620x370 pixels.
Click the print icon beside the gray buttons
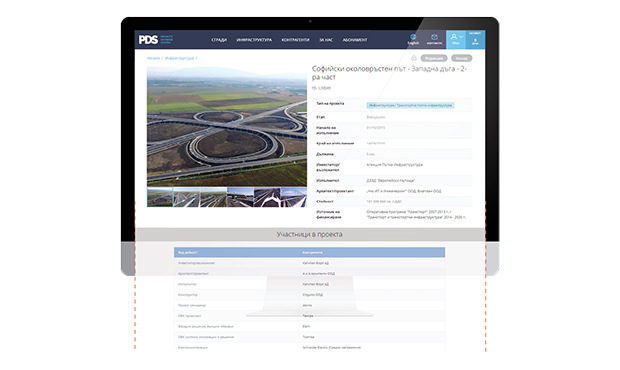[x=414, y=58]
